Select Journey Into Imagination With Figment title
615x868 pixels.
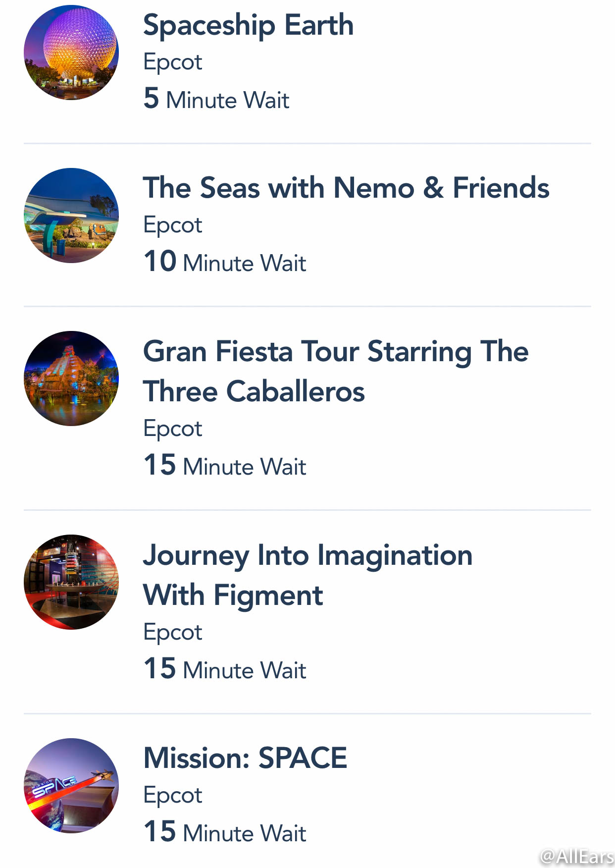307,575
